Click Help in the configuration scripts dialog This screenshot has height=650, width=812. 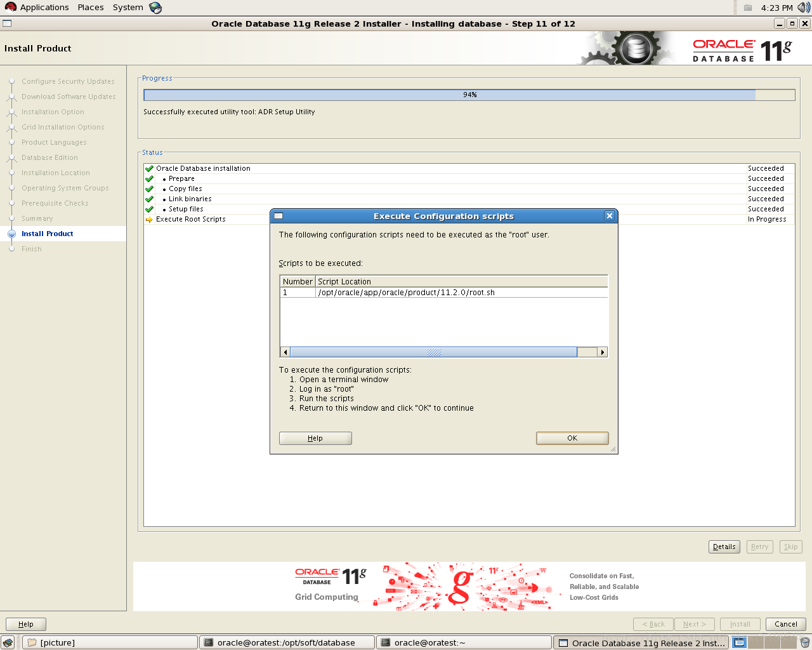coord(315,438)
